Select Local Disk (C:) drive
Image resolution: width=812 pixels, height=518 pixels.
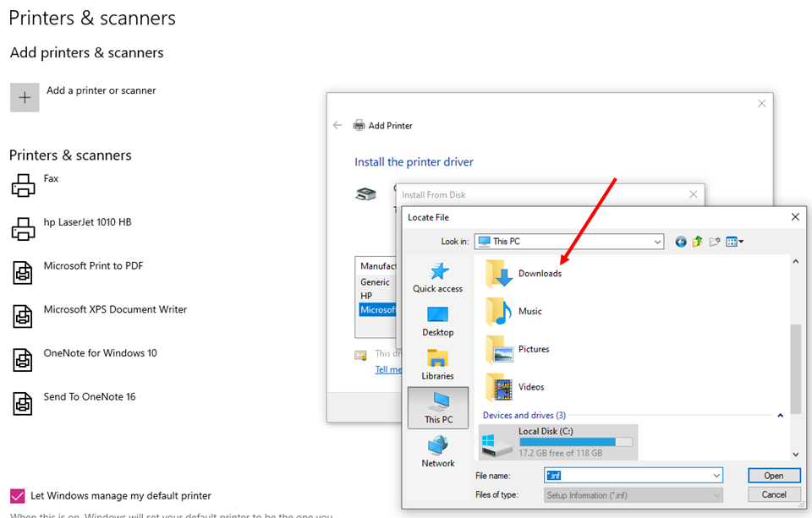558,442
